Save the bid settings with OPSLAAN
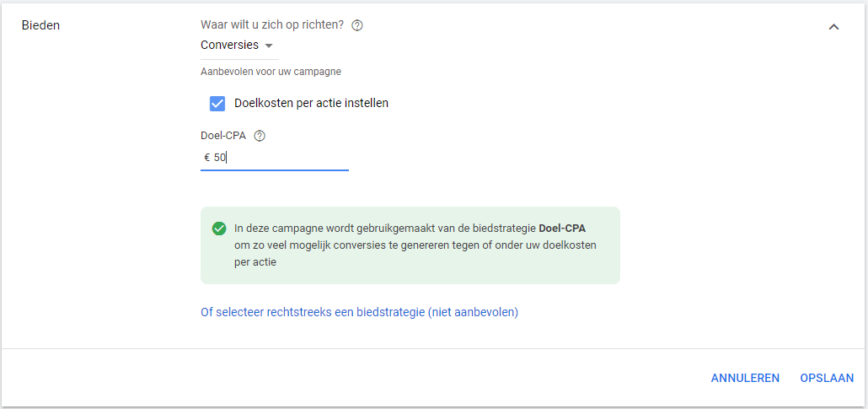The width and height of the screenshot is (868, 409). (x=827, y=378)
